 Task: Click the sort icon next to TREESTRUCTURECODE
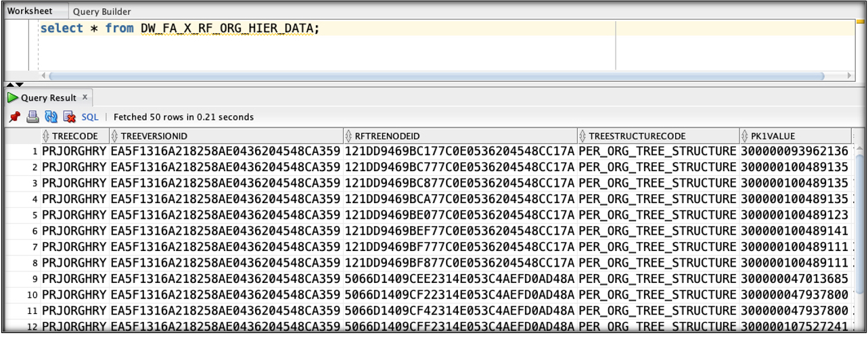coord(583,136)
